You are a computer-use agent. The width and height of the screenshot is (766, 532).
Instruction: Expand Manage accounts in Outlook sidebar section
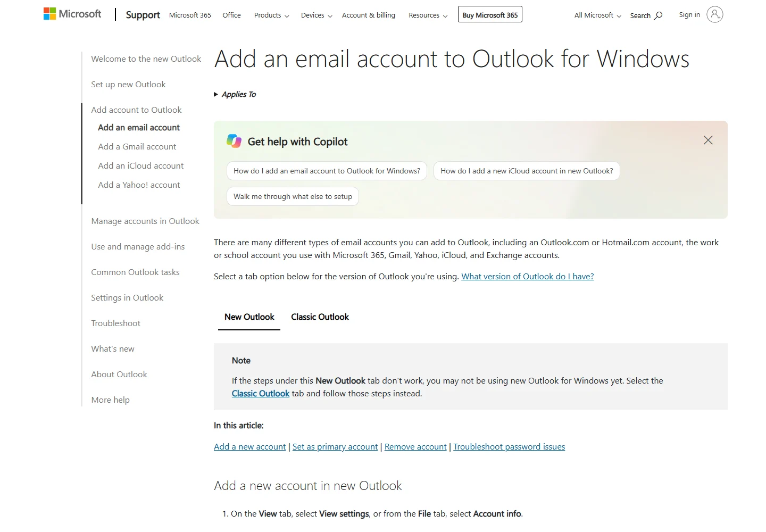(x=145, y=221)
